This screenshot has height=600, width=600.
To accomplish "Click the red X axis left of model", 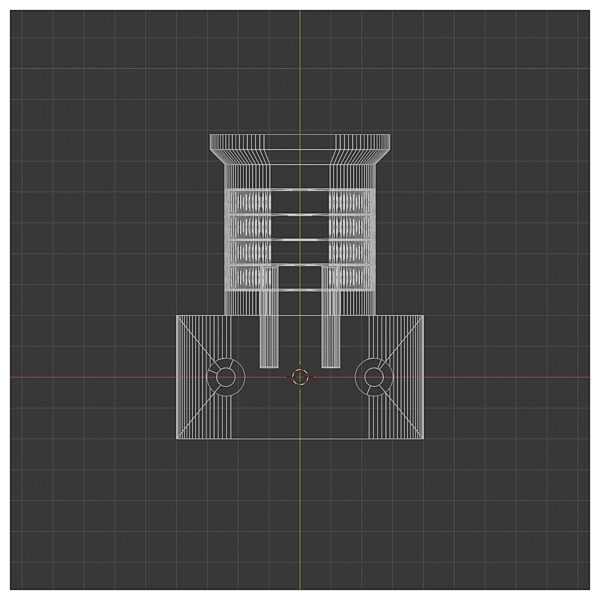I will (x=90, y=377).
